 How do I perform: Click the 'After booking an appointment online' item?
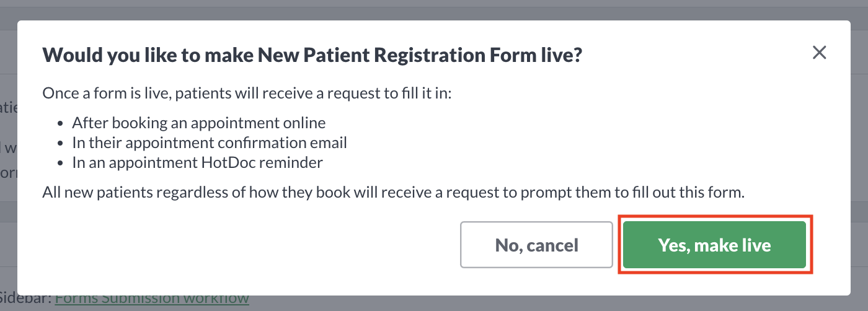point(198,123)
